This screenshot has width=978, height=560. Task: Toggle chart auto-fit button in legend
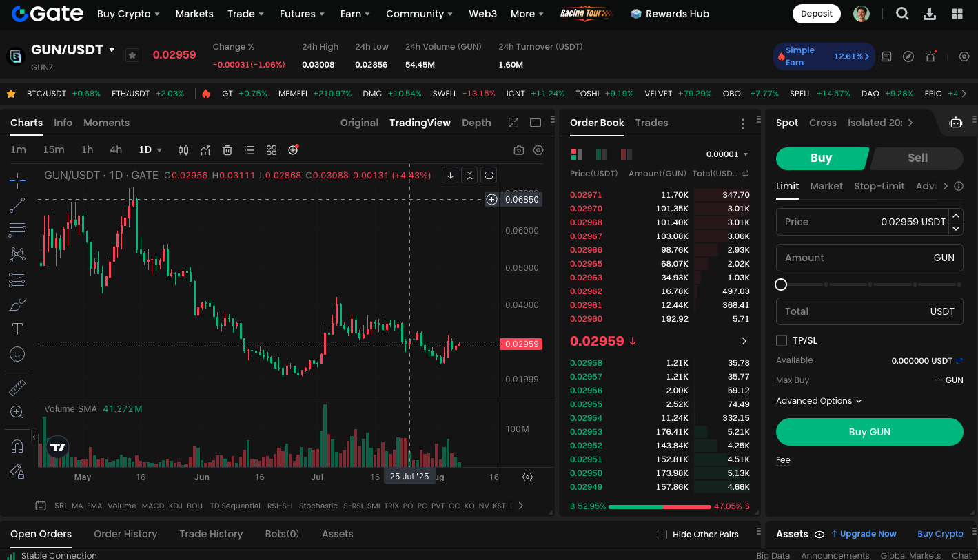(489, 175)
